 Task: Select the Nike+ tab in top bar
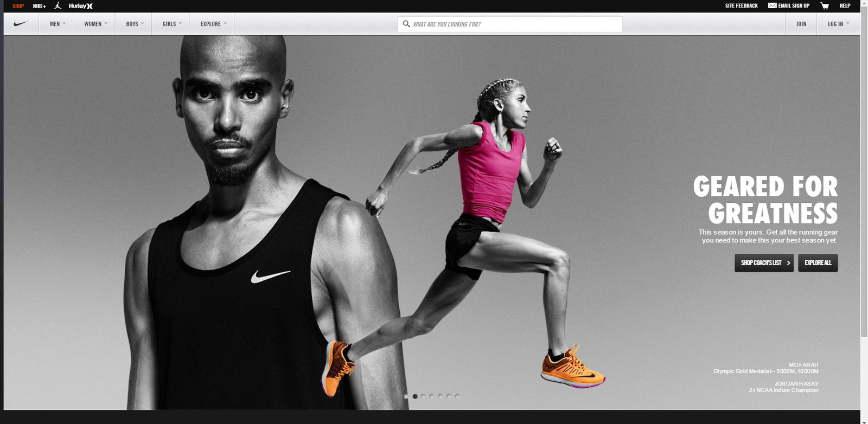40,6
